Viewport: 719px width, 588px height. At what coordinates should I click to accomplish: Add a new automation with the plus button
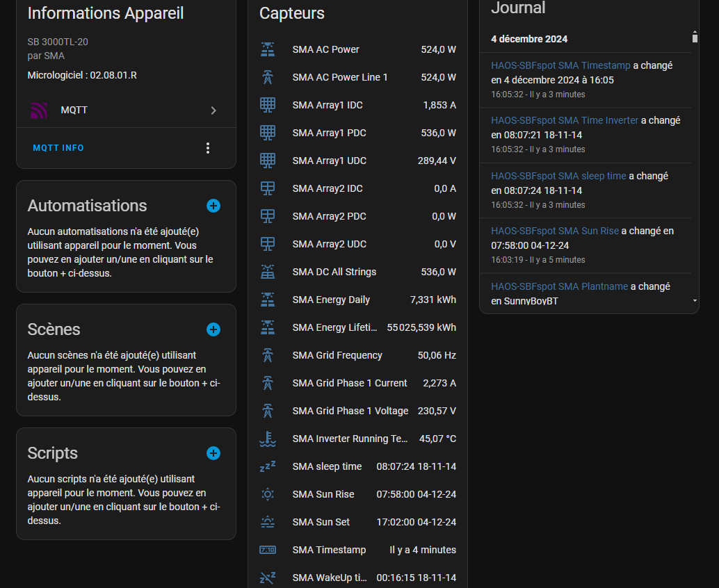pyautogui.click(x=213, y=205)
